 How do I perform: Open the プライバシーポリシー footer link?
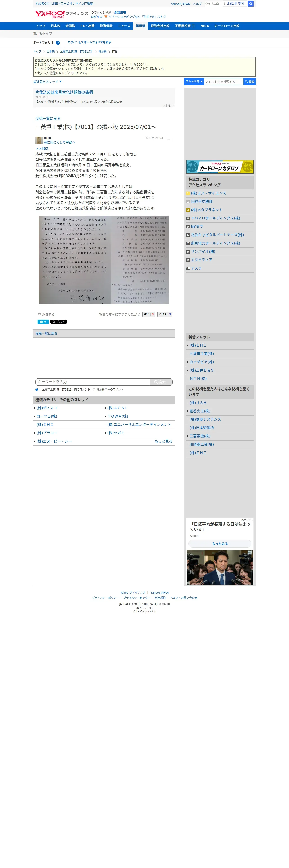pyautogui.click(x=105, y=598)
